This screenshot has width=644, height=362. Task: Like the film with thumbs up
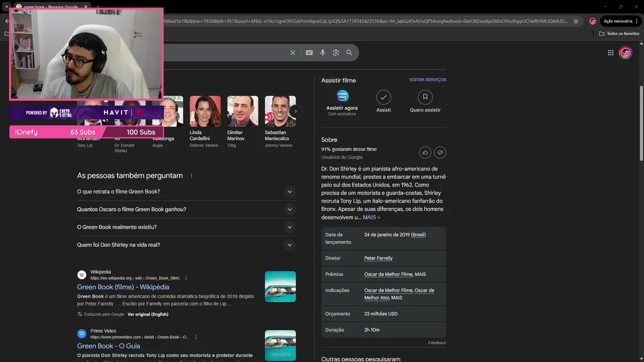click(x=425, y=152)
